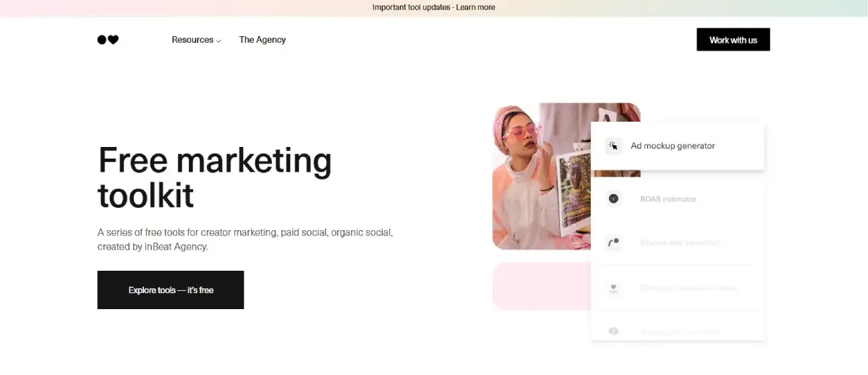Image resolution: width=868 pixels, height=375 pixels.
Task: Click the toolkit description paragraph
Action: pos(244,240)
